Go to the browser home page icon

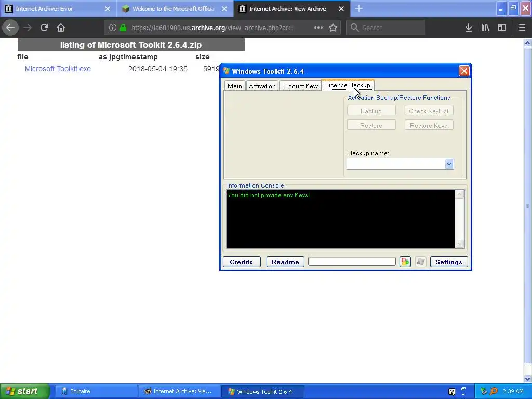pyautogui.click(x=61, y=28)
